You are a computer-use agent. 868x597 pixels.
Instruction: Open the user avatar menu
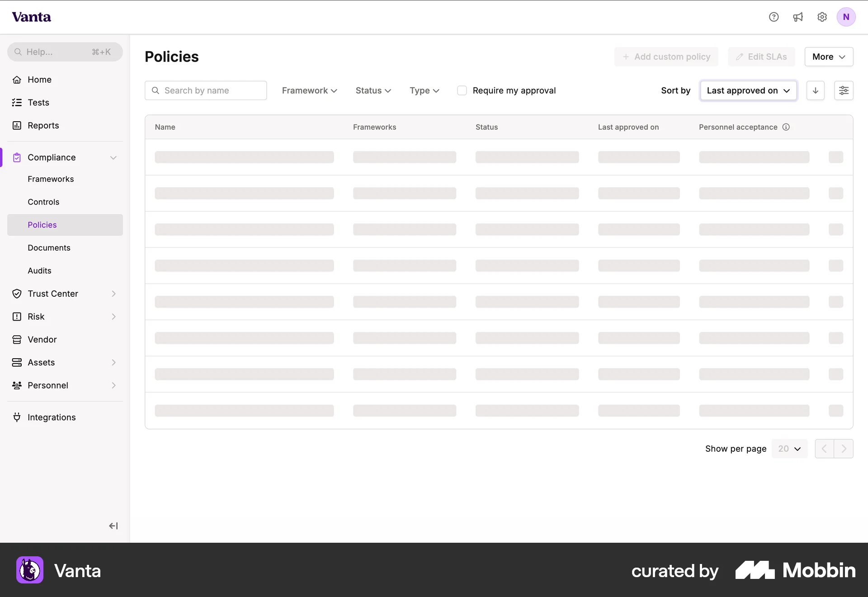pos(846,17)
